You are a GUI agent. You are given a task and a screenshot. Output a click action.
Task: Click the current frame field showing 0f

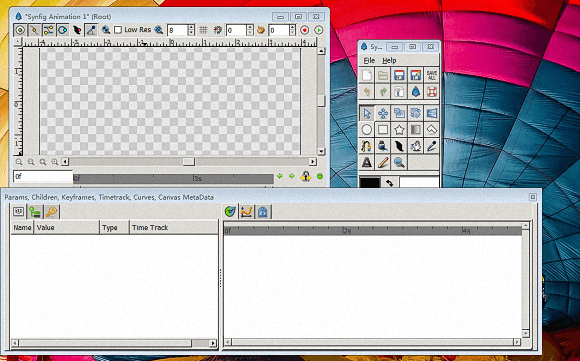(43, 177)
